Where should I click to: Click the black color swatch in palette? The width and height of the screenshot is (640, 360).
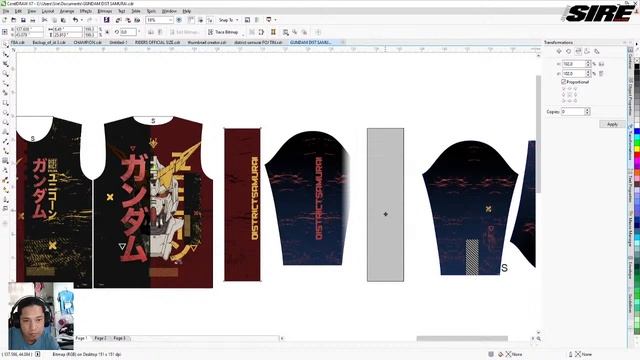[637, 67]
